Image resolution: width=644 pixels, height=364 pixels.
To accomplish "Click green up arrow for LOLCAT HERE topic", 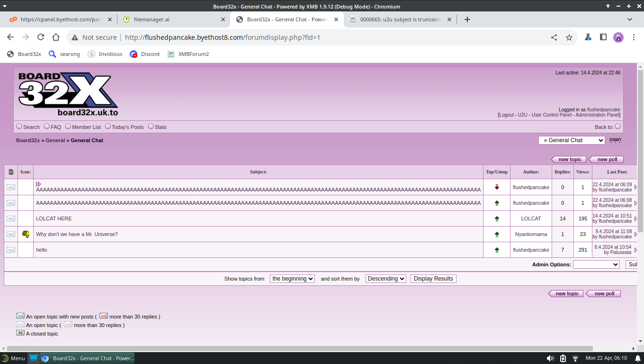I will 497,218.
